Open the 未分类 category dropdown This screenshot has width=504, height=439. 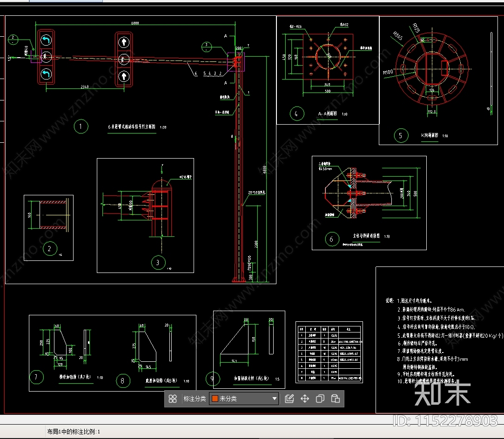(x=244, y=399)
